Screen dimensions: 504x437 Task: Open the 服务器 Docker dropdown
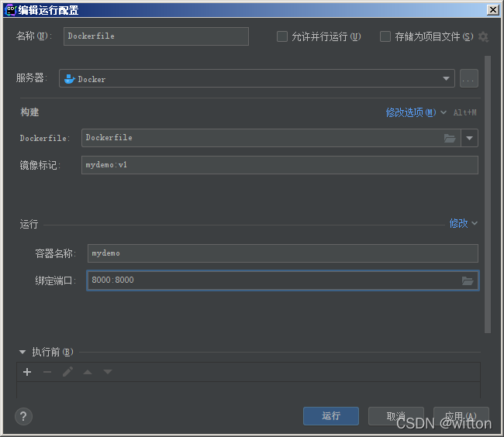(257, 78)
